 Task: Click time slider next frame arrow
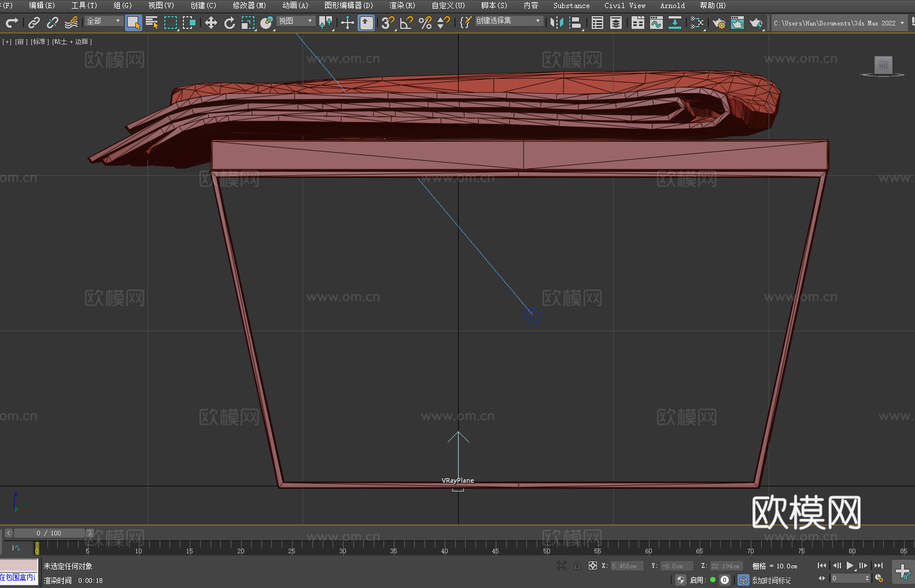(x=90, y=533)
